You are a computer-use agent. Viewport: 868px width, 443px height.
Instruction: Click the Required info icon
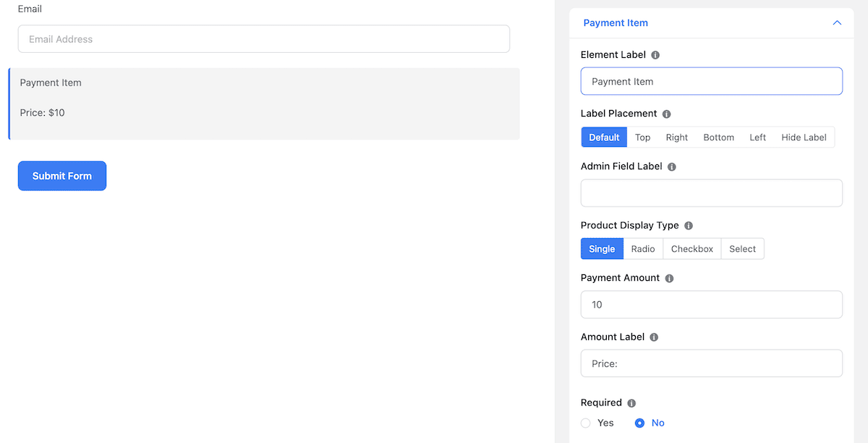tap(631, 403)
